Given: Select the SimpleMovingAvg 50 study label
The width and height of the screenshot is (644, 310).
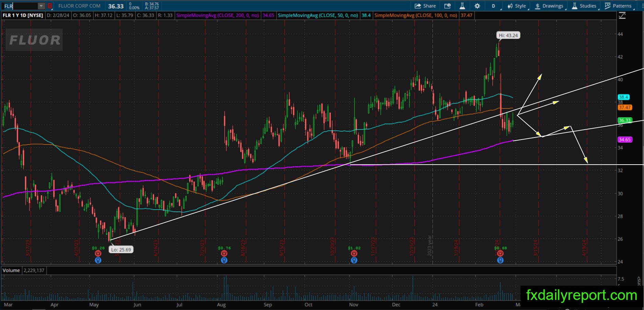Looking at the screenshot, I should pos(318,15).
